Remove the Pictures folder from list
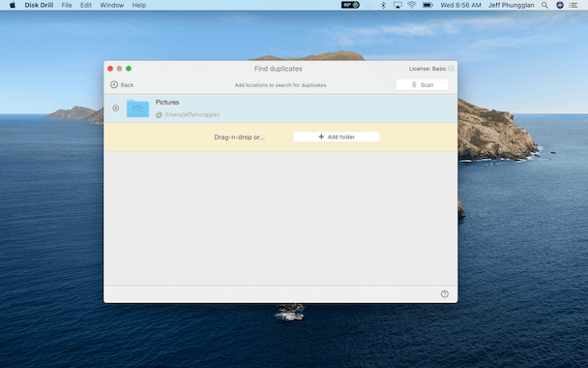588x368 pixels. (x=115, y=108)
